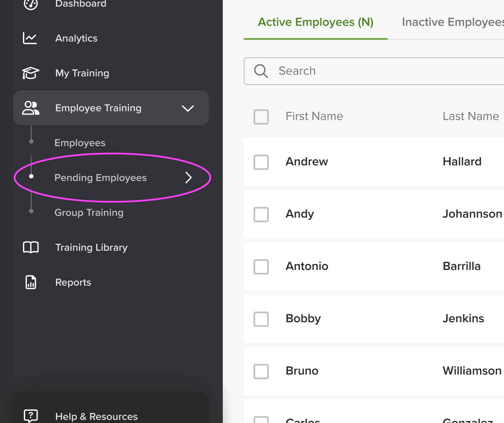This screenshot has height=423, width=504.
Task: Click the last name Jenkins
Action: (x=463, y=318)
